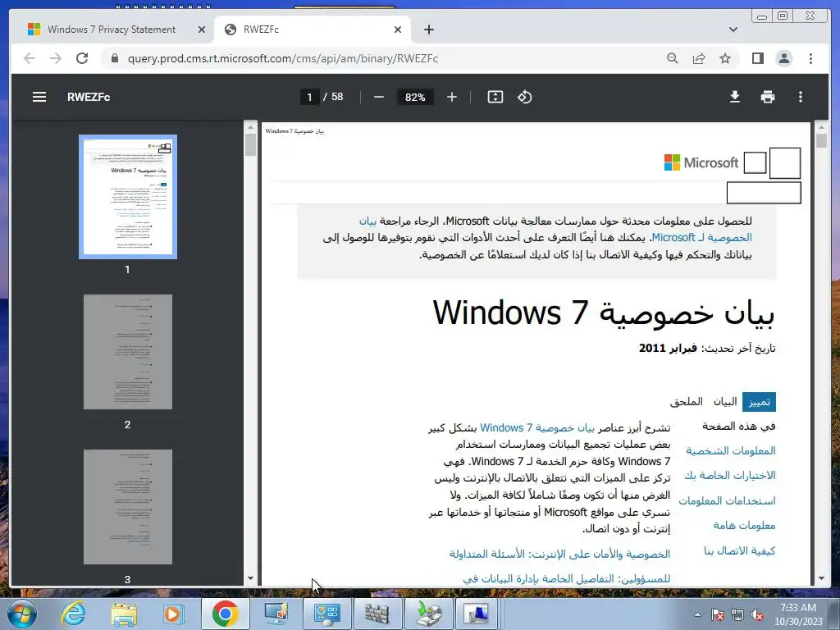Click document scrollbar down arrow
The width and height of the screenshot is (840, 630).
click(821, 578)
